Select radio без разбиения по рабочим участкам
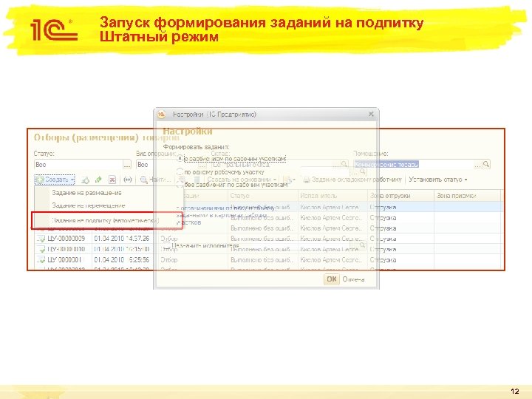Image resolution: width=532 pixels, height=399 pixels. [x=180, y=185]
